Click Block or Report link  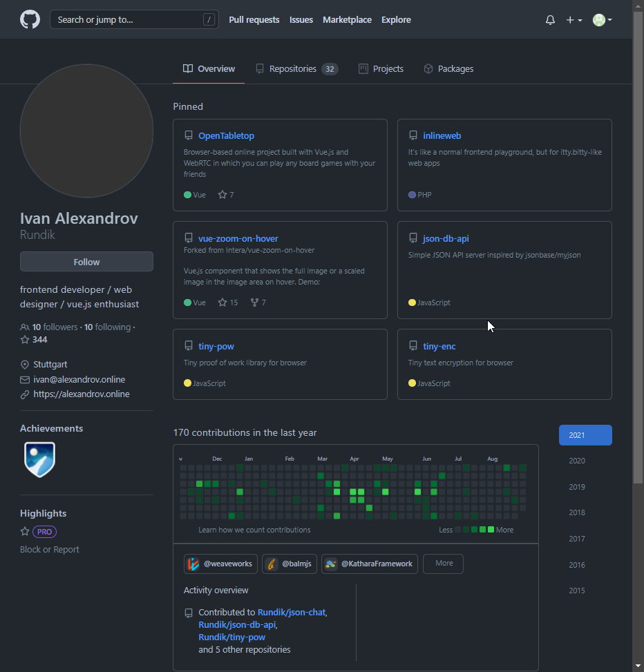[50, 550]
